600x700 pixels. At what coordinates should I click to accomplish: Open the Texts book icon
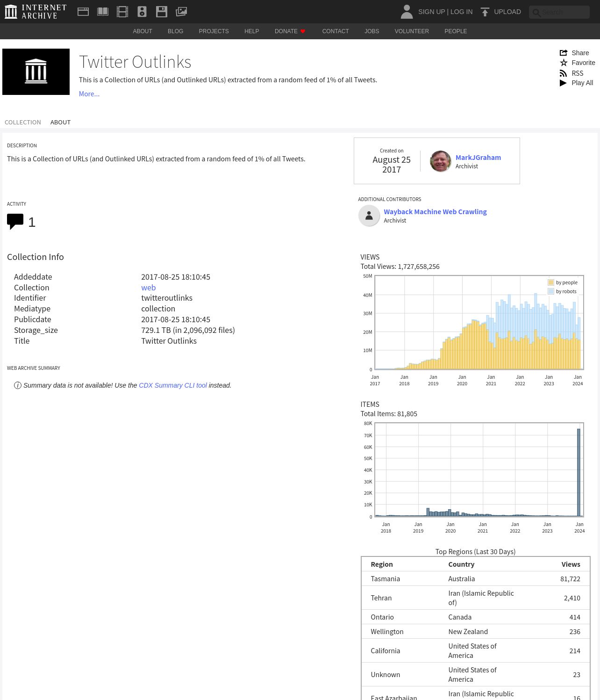click(x=103, y=12)
